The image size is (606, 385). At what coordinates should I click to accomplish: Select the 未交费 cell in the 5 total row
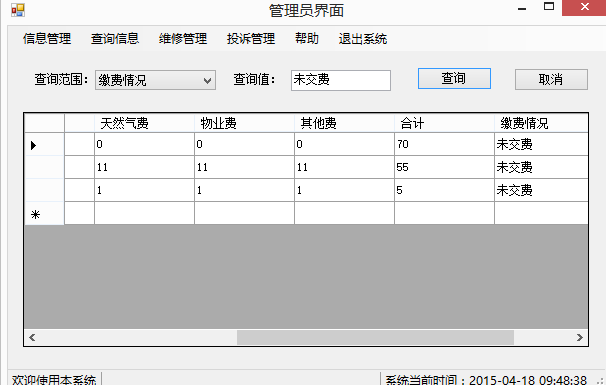541,190
